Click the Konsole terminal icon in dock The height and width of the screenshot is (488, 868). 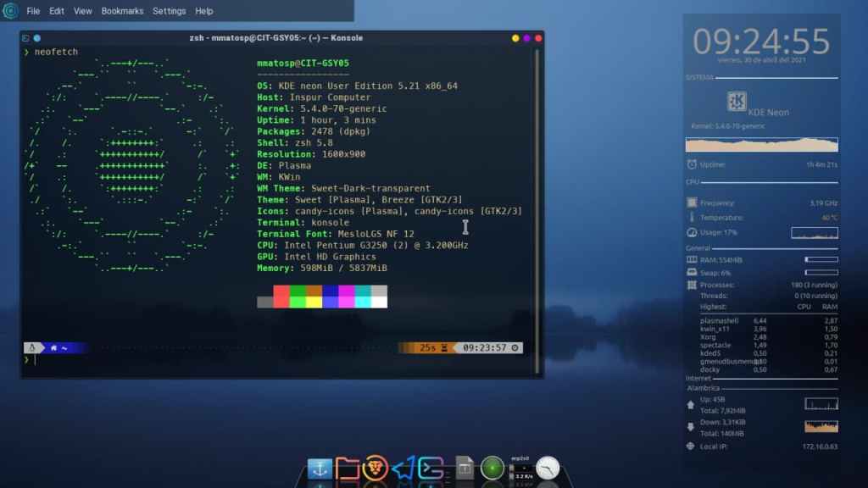pos(431,469)
